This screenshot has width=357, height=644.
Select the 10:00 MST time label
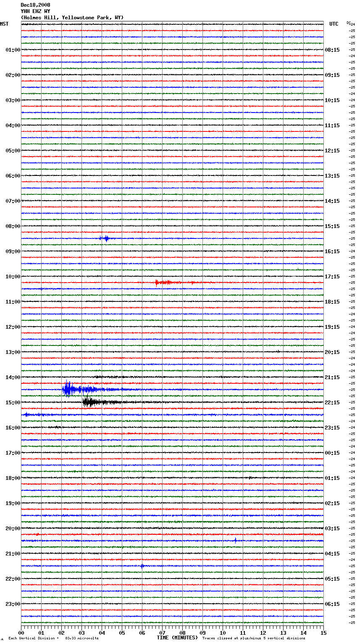point(13,277)
